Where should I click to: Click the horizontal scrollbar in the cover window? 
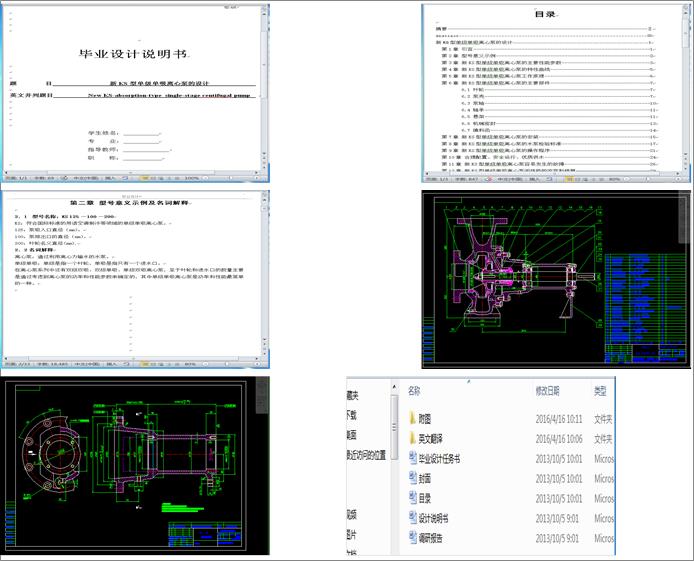(131, 173)
